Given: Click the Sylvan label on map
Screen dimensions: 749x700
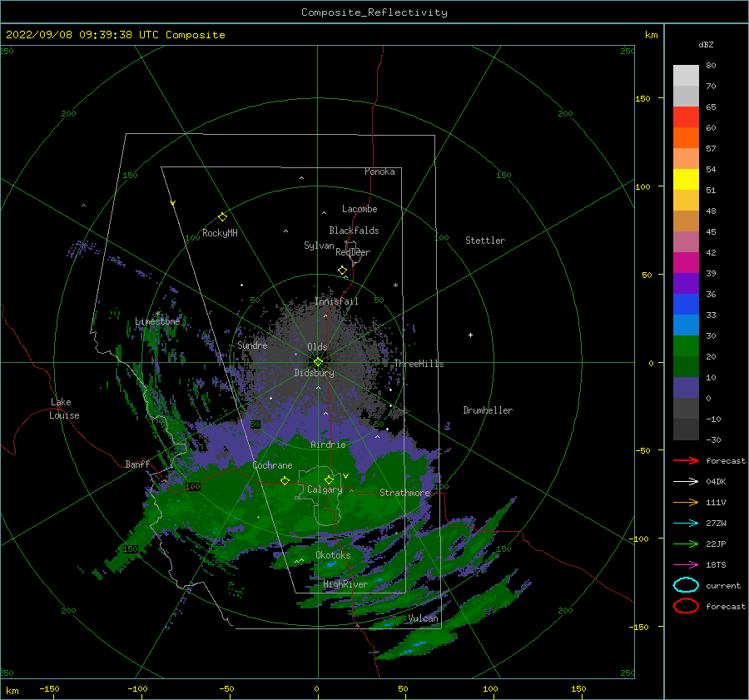Looking at the screenshot, I should click(319, 246).
